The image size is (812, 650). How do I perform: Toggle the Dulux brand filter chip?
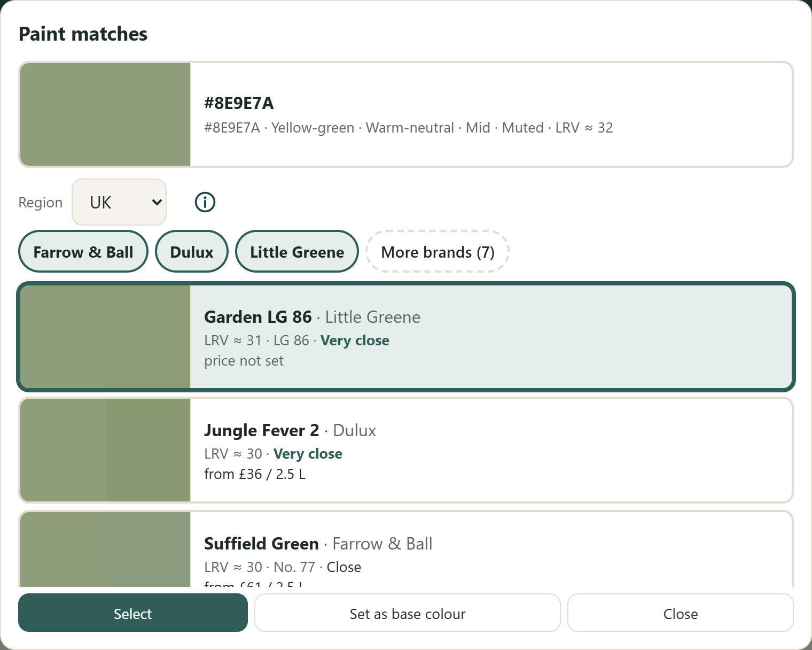click(x=192, y=252)
